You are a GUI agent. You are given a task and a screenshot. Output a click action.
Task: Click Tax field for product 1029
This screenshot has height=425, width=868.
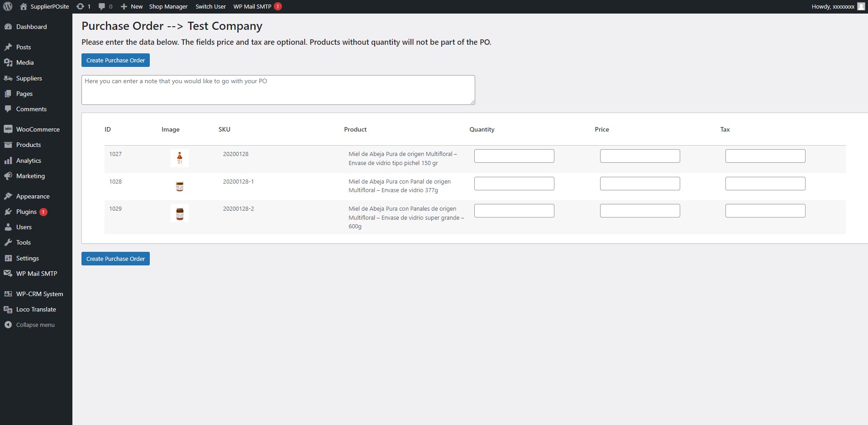(765, 211)
